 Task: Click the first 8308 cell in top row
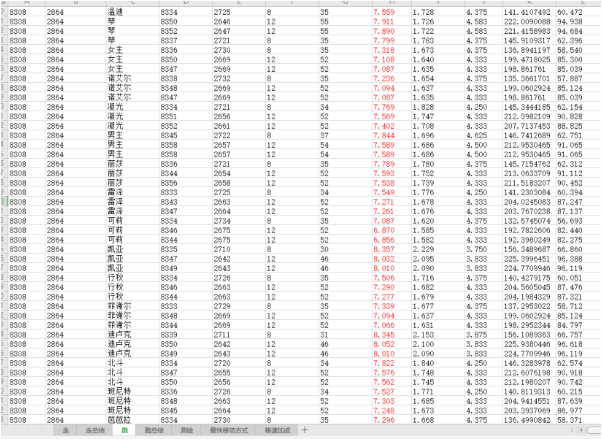pyautogui.click(x=17, y=11)
